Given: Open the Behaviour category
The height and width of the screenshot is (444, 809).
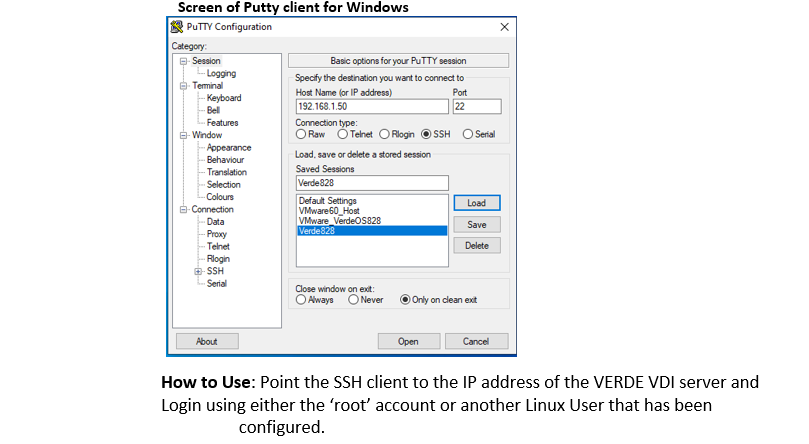Looking at the screenshot, I should pyautogui.click(x=225, y=160).
